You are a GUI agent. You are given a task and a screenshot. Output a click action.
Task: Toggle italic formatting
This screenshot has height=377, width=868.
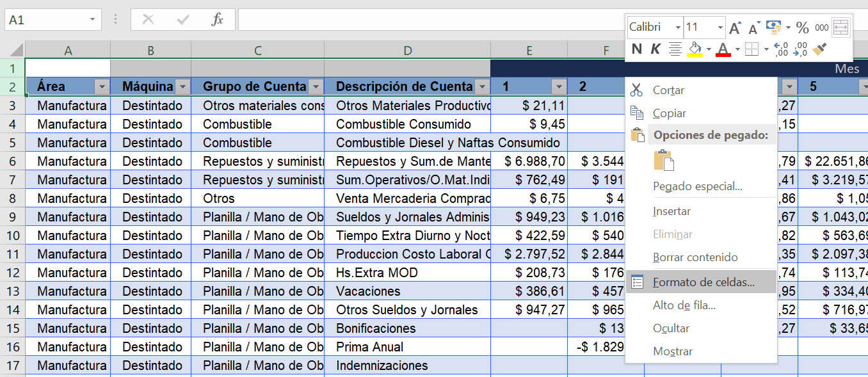(655, 47)
